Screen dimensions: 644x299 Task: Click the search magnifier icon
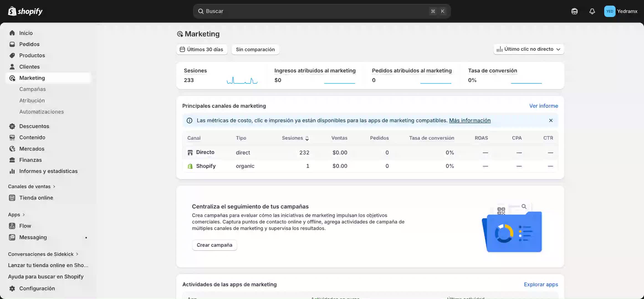201,11
